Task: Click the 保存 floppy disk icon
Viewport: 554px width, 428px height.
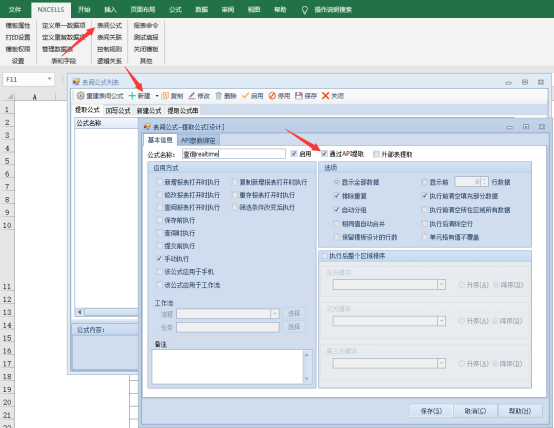Action: pyautogui.click(x=299, y=96)
